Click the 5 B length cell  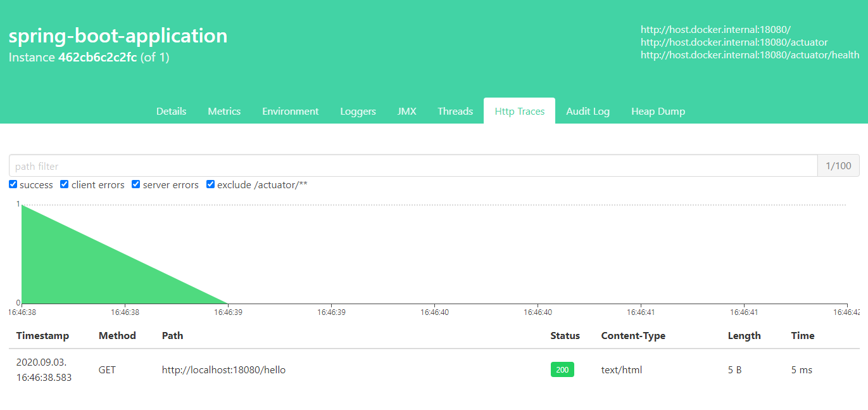pos(734,370)
